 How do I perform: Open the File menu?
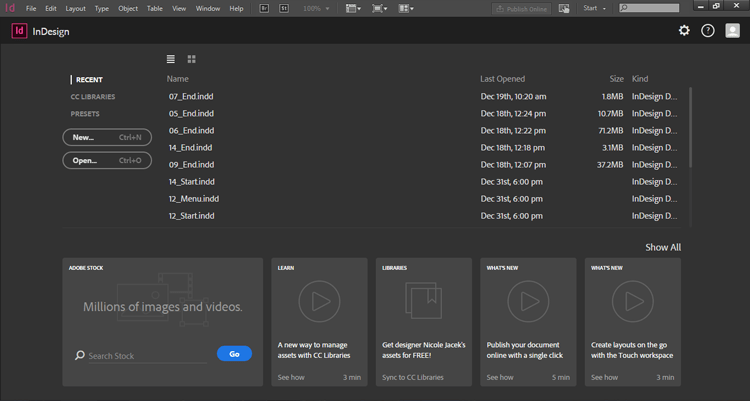pyautogui.click(x=31, y=8)
